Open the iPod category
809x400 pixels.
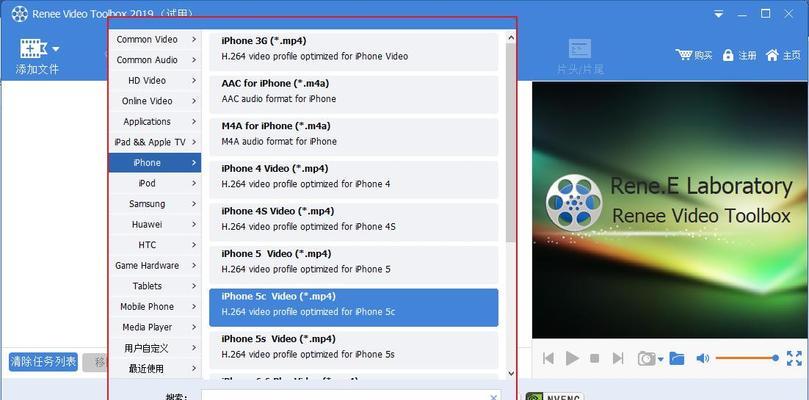tap(155, 183)
